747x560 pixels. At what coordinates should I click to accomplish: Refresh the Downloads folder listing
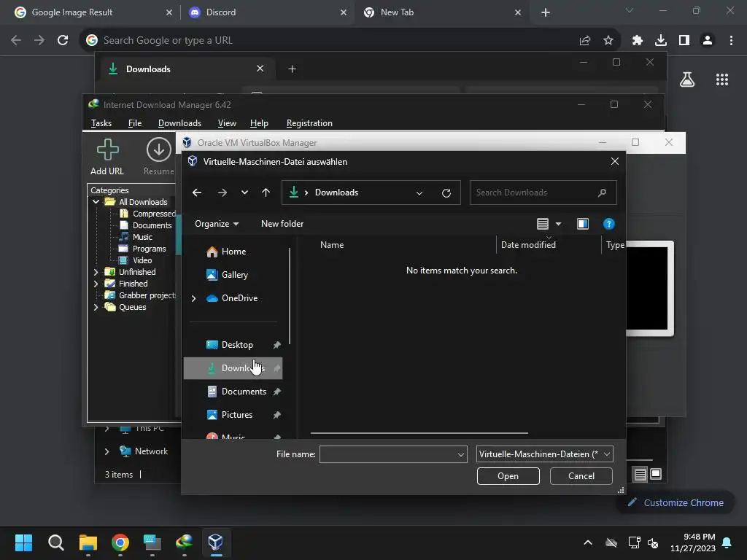click(x=446, y=192)
